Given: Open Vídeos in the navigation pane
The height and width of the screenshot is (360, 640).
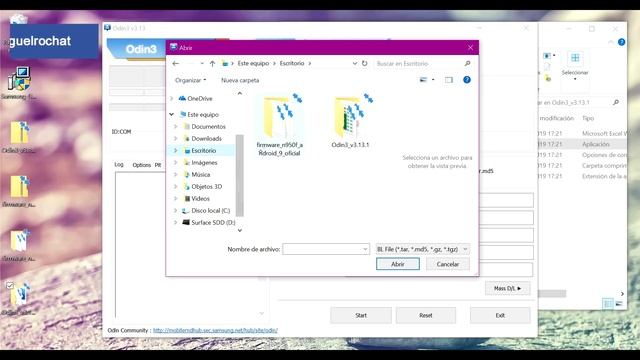Looking at the screenshot, I should coord(200,199).
